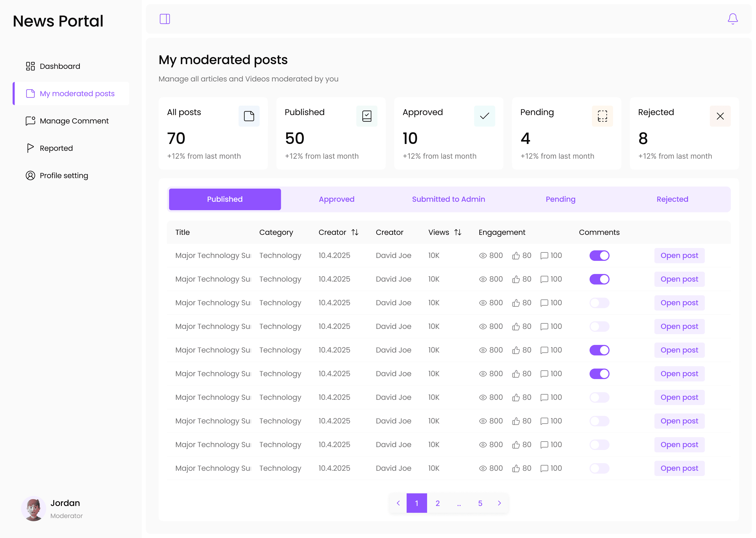
Task: Enable comments toggle on third post row
Action: pos(599,303)
